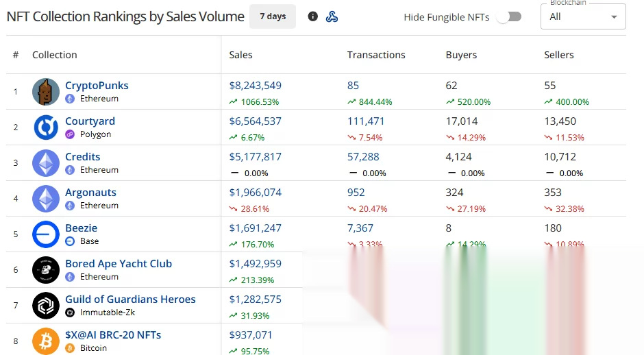Image resolution: width=644 pixels, height=355 pixels.
Task: Click the Beezie collection logo
Action: pyautogui.click(x=46, y=234)
